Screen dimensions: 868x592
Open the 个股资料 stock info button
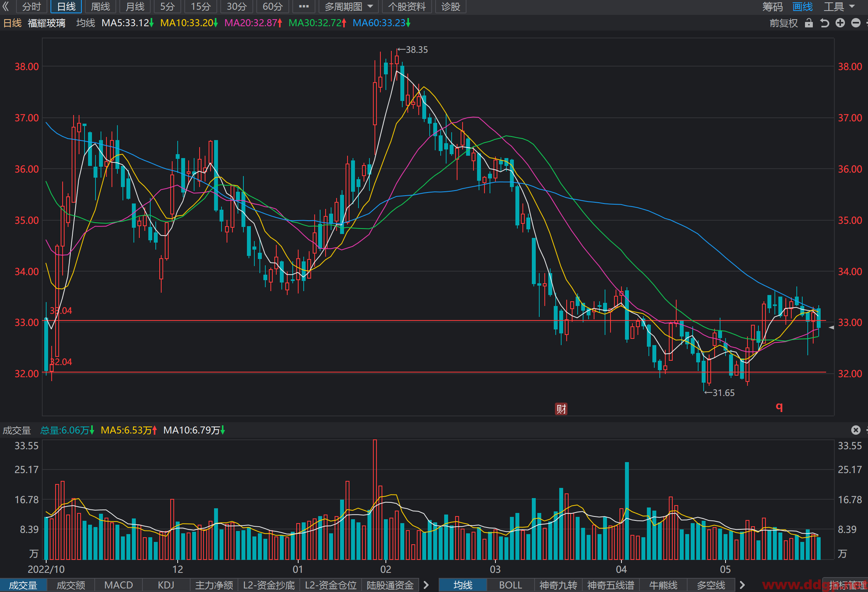[407, 6]
